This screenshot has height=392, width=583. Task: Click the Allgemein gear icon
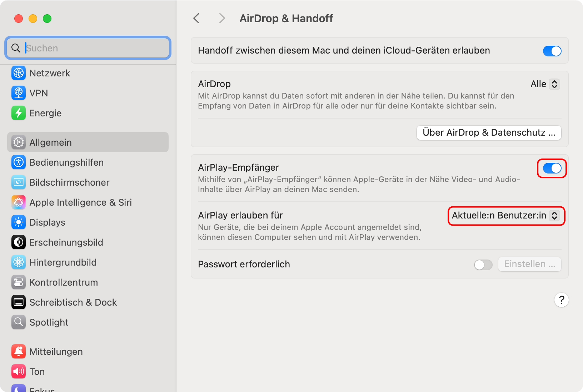[19, 142]
